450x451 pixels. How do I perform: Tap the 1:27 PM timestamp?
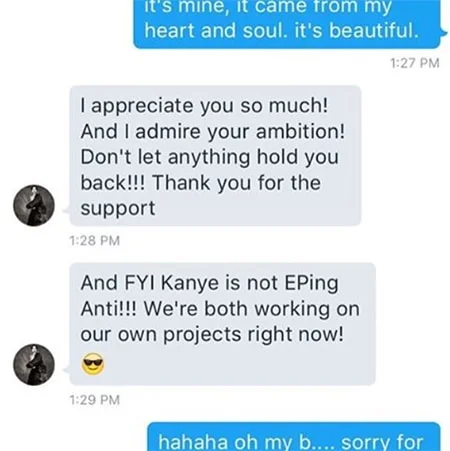click(415, 63)
